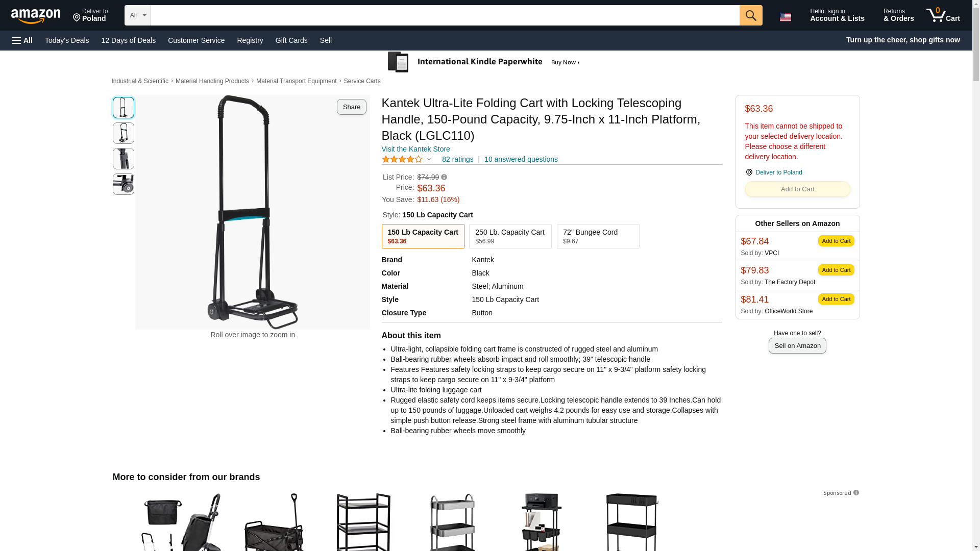Go to Gift Cards nav item
Image resolution: width=980 pixels, height=551 pixels.
coord(291,40)
